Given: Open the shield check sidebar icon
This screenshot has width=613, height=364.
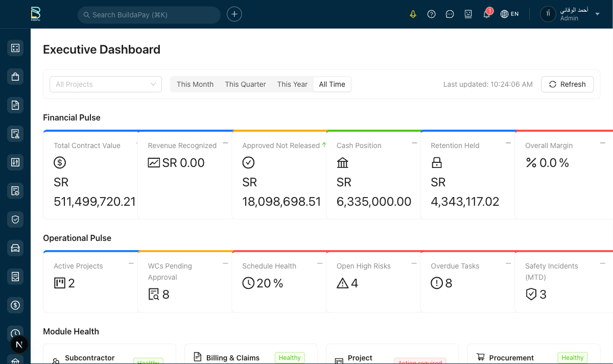Looking at the screenshot, I should [x=15, y=220].
